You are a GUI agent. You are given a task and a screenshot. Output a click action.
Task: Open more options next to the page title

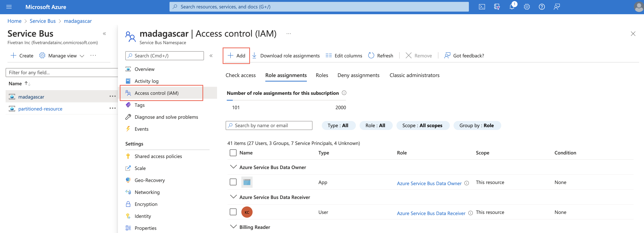[x=289, y=33]
